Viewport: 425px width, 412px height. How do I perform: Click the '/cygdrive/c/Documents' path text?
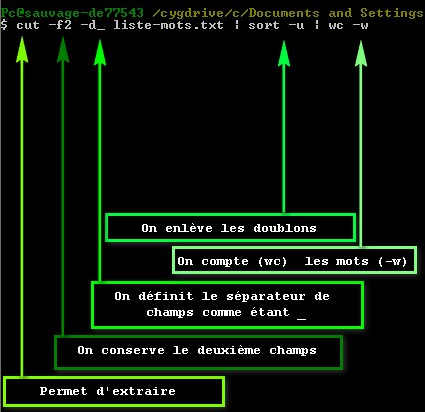[x=236, y=13]
